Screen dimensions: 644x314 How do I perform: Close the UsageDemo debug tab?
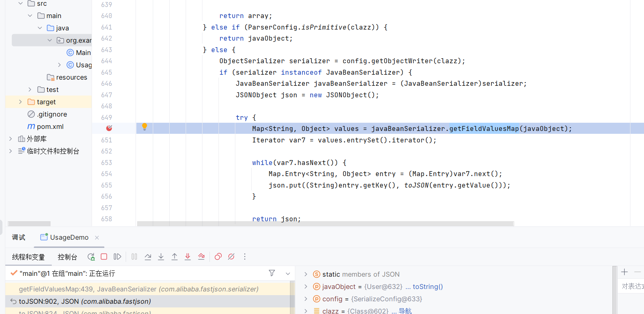97,238
